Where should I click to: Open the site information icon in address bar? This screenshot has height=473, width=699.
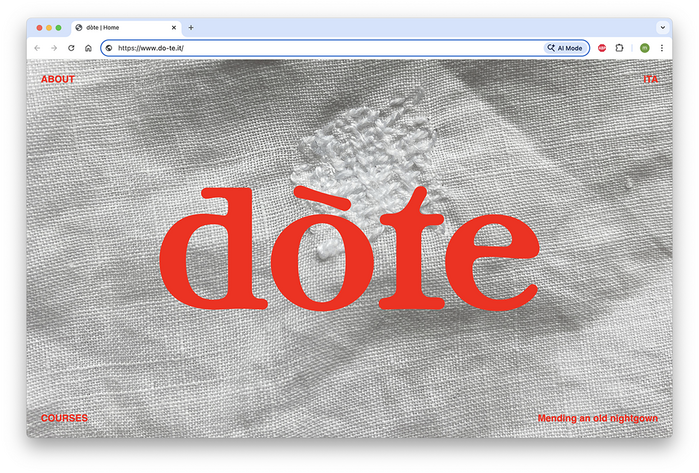coord(109,48)
